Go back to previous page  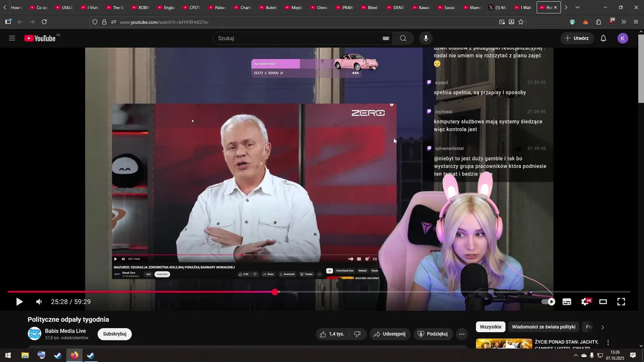pyautogui.click(x=20, y=22)
